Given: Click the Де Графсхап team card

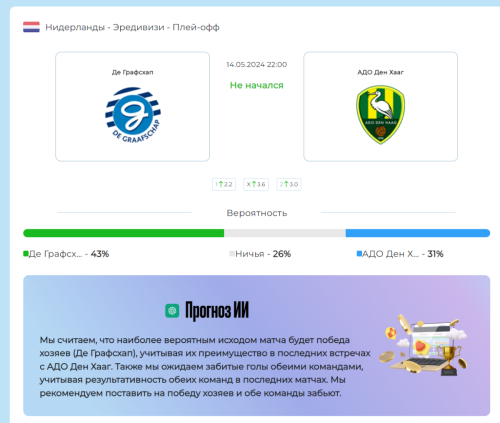Looking at the screenshot, I should (133, 107).
